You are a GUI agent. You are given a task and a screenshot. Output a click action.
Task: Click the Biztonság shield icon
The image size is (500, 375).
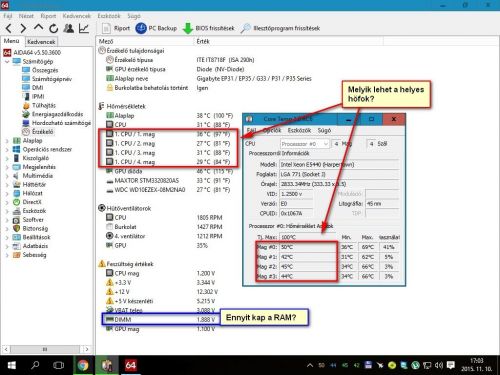(16, 229)
